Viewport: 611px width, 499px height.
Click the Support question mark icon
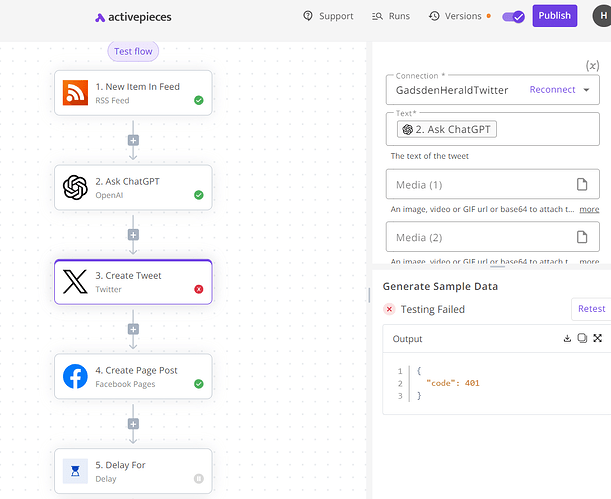point(308,16)
